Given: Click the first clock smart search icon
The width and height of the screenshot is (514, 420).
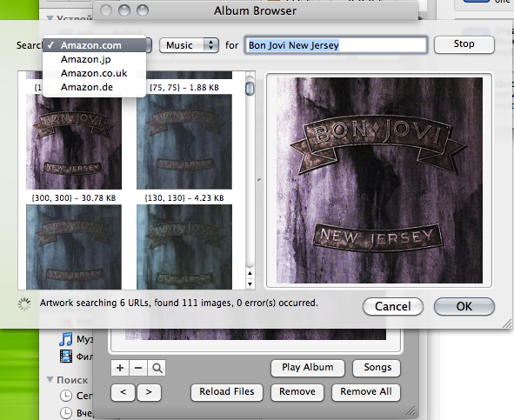Looking at the screenshot, I should click(x=66, y=396).
